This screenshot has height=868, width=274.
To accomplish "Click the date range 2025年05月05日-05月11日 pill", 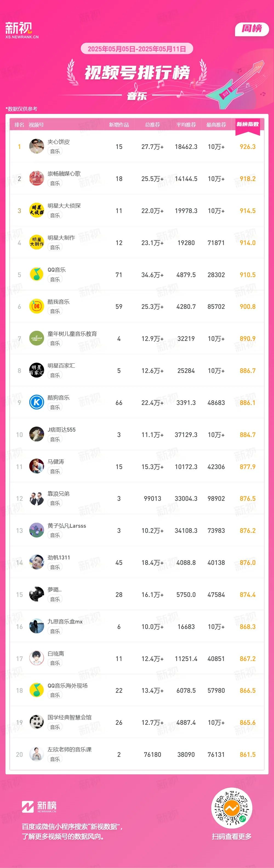I will click(x=137, y=49).
